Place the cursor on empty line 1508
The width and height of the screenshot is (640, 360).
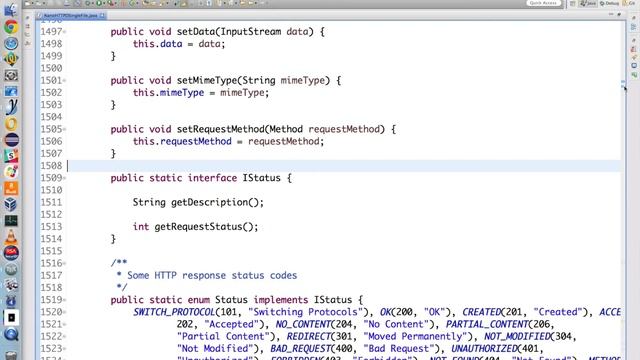pyautogui.click(x=343, y=166)
